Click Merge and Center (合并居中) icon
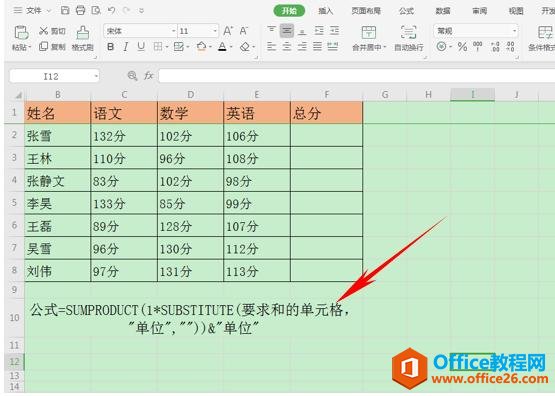555x396 pixels. (x=368, y=33)
